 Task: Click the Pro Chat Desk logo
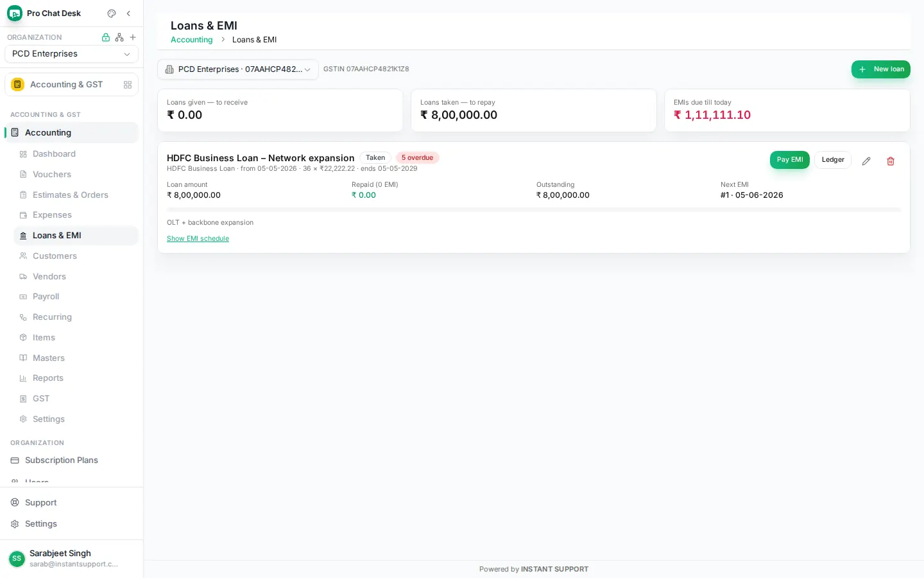coord(15,13)
